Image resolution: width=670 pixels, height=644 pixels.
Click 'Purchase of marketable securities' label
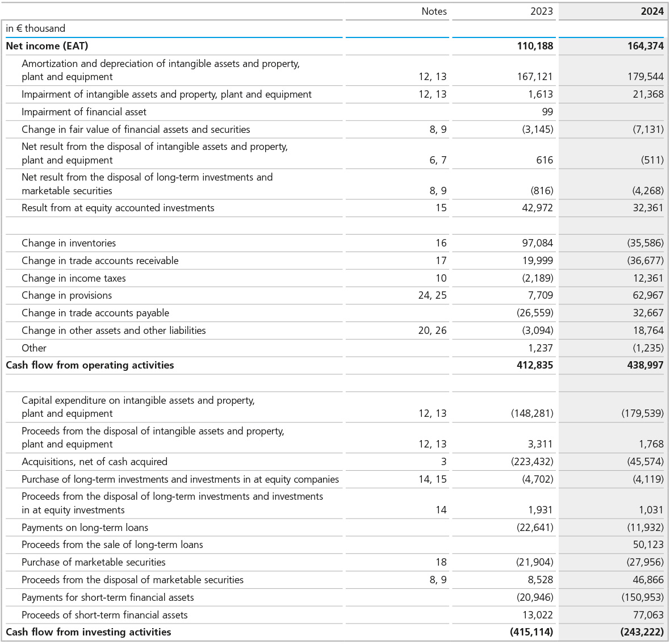click(94, 562)
